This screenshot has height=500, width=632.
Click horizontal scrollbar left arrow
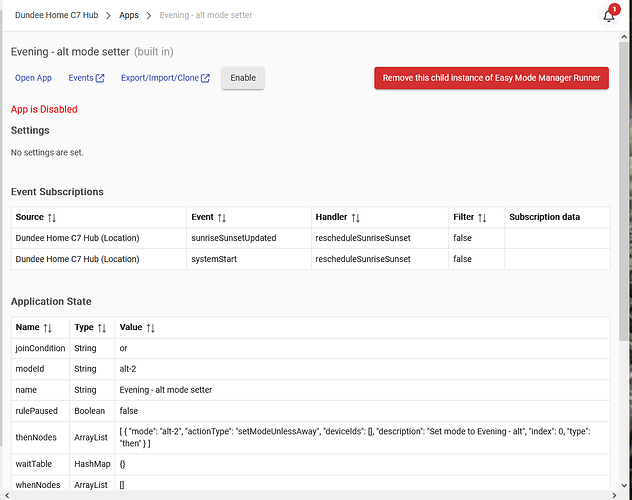coord(7,495)
